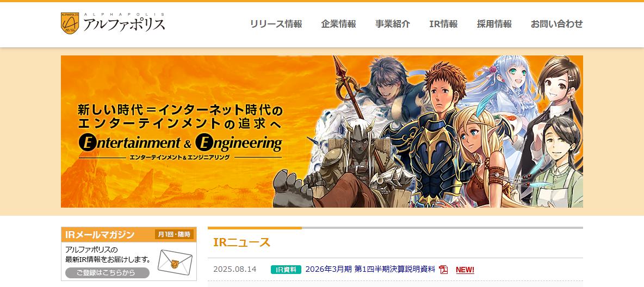This screenshot has width=644, height=287.
Task: Click the IRメールマガジン orange header
Action: click(128, 234)
